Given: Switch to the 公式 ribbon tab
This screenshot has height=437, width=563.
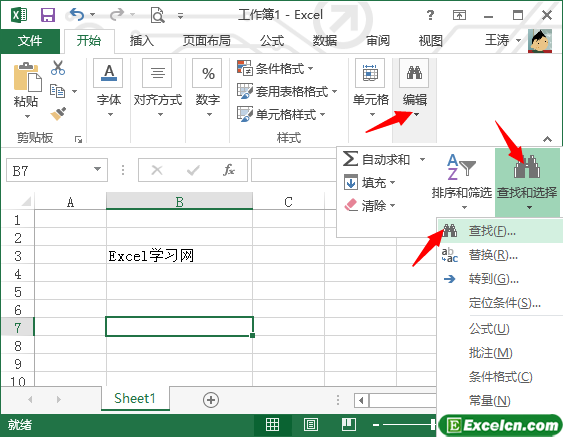Looking at the screenshot, I should 272,41.
